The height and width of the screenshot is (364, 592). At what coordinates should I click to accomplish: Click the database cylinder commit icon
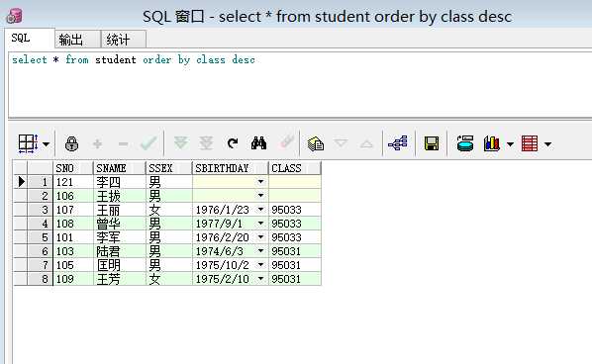465,143
